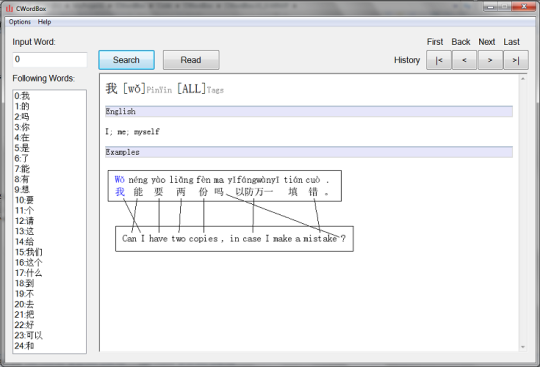Screen dimensions: 540x367
Task: Select word '7:能' in the list
Action: (x=22, y=169)
